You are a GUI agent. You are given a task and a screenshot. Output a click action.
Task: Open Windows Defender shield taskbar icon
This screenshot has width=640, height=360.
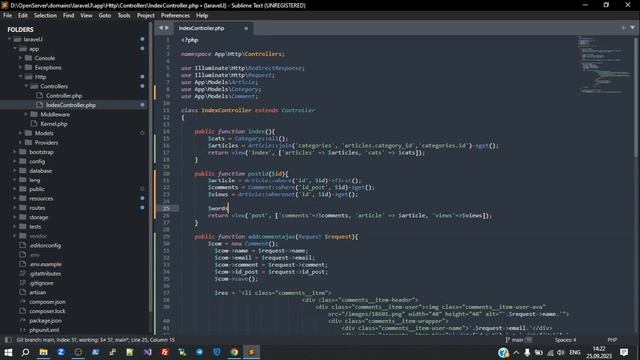coord(217,352)
